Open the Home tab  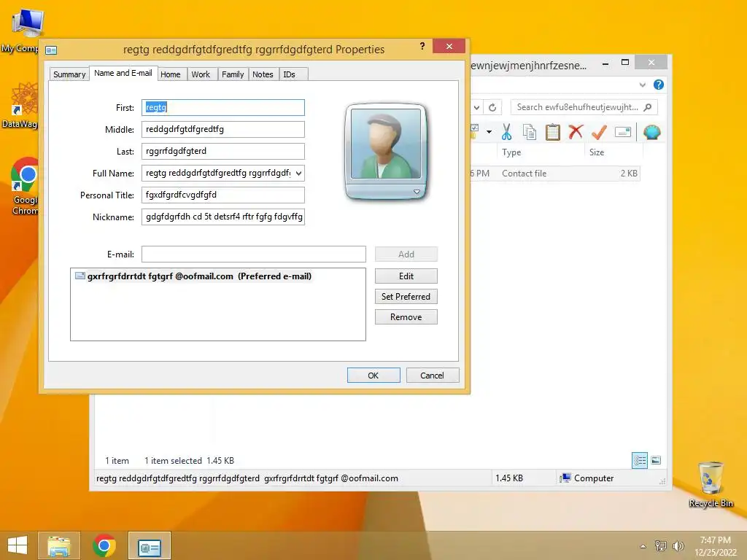[171, 74]
